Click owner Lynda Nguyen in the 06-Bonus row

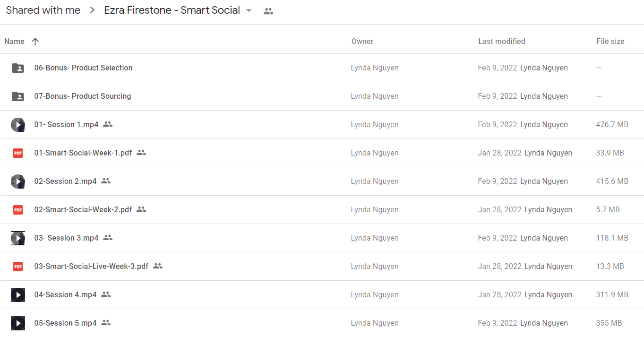[x=375, y=68]
